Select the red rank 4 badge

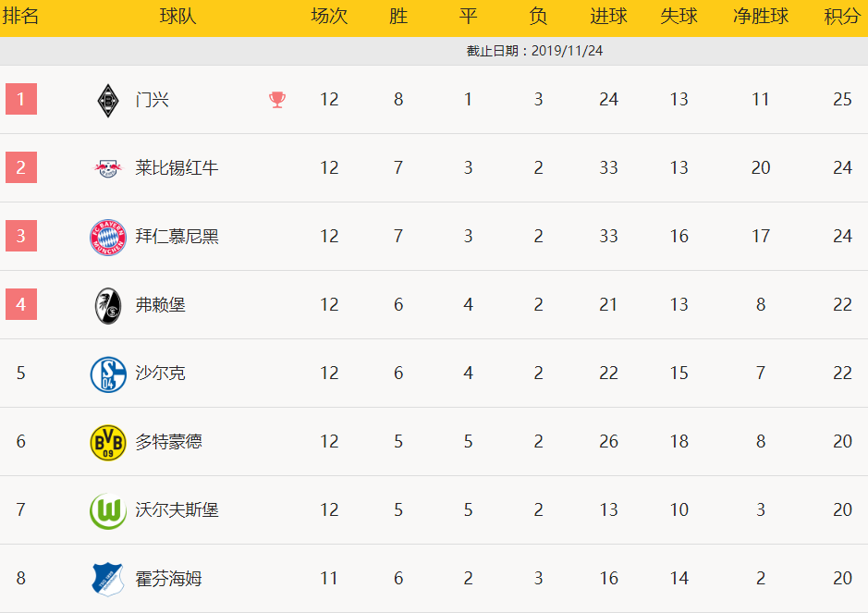pos(21,304)
